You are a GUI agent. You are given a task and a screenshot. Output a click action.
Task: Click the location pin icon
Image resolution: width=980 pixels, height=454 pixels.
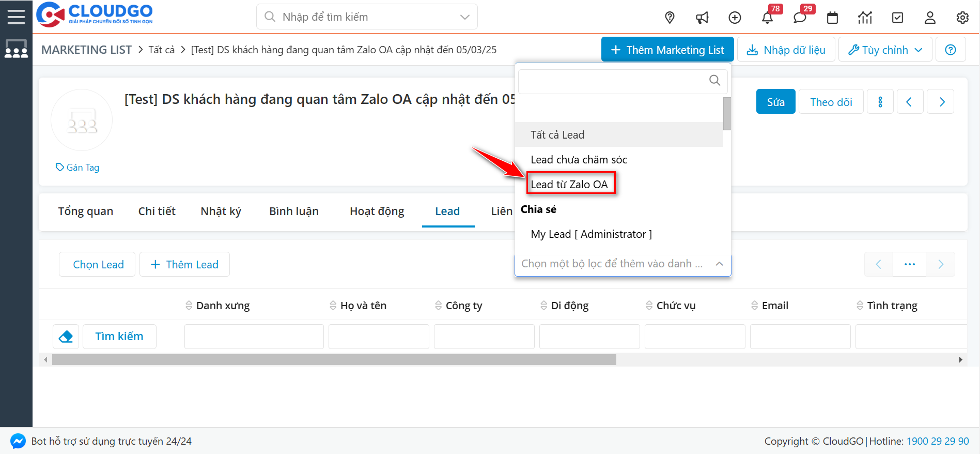670,18
